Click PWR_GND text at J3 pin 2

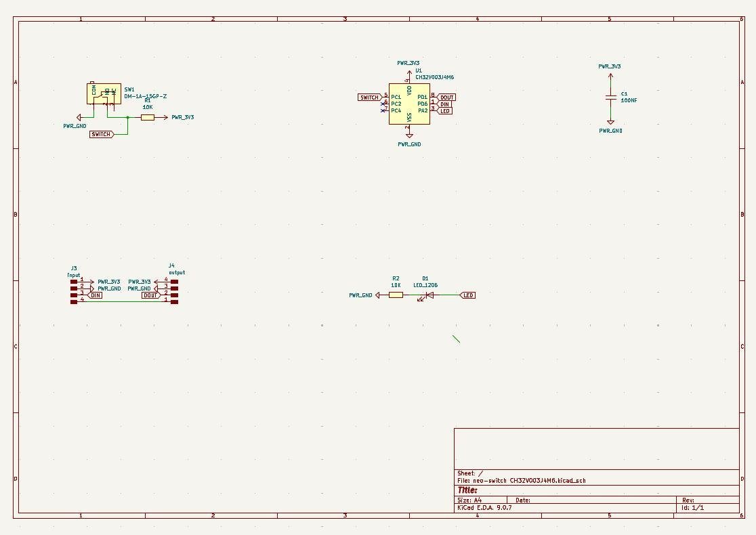[110, 288]
